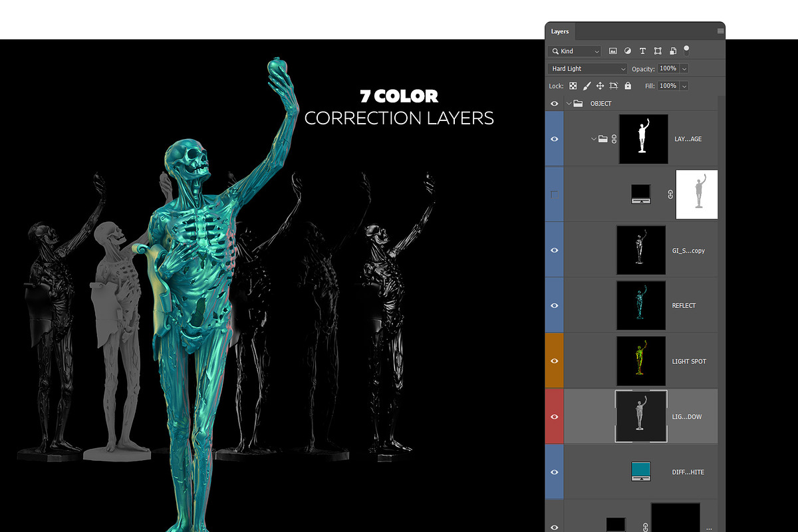Viewport: 798px width, 532px height.
Task: Hide the DIFF...HITE layer
Action: pos(555,471)
